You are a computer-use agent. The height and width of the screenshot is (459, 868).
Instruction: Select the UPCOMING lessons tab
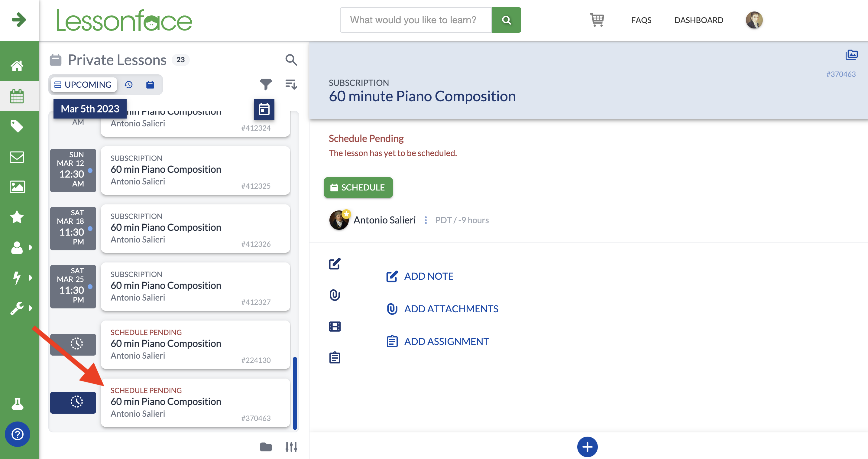tap(83, 85)
